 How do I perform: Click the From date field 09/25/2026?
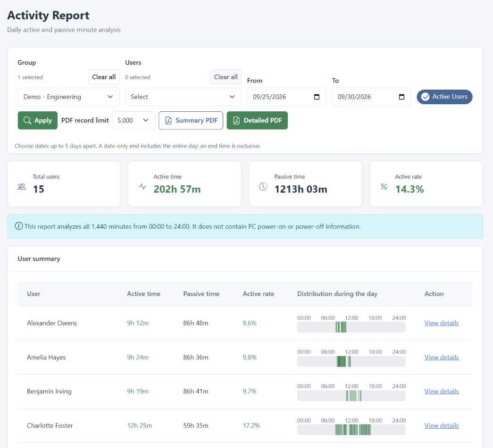pos(286,97)
